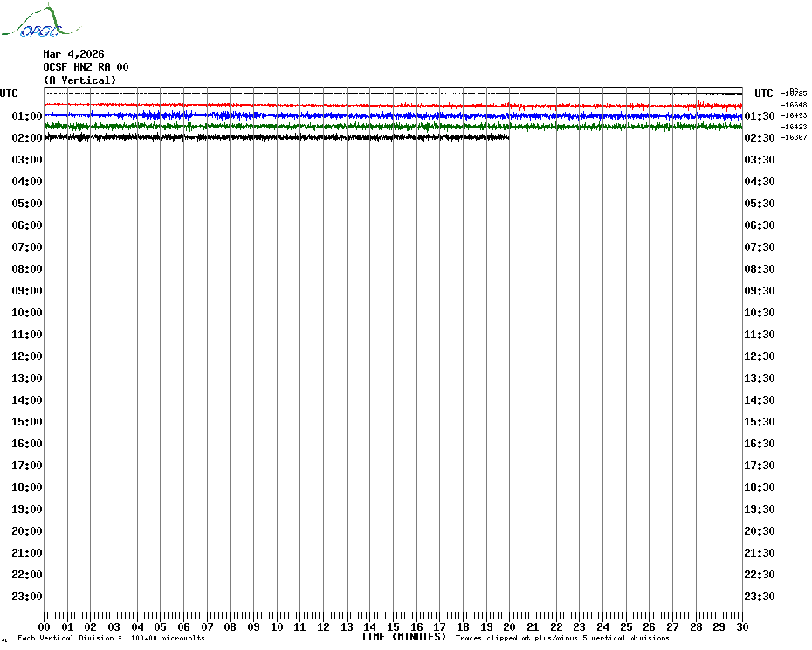Screen dimensions: 812x650
Task: Click the blue seismic trace
Action: [394, 115]
